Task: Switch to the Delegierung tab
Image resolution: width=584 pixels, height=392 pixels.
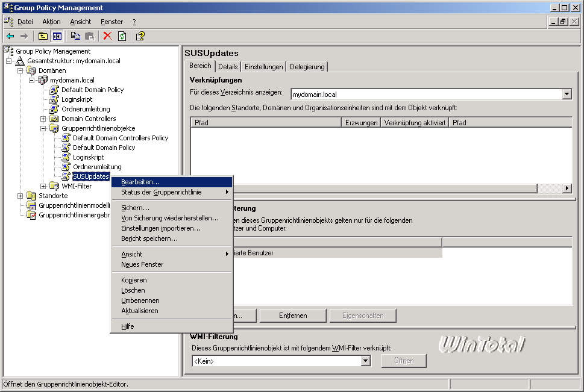Action: coord(307,67)
